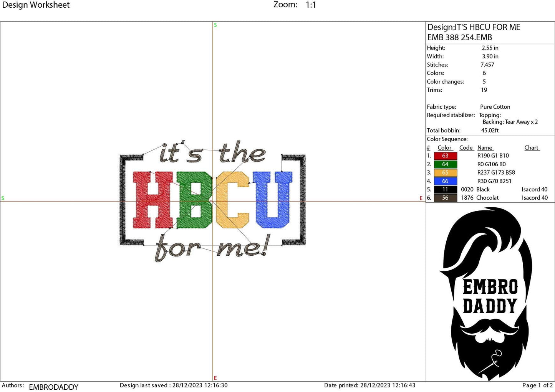Select the Chocolat thread swatch 1876
Image resolution: width=555 pixels, height=392 pixels.
coord(445,197)
